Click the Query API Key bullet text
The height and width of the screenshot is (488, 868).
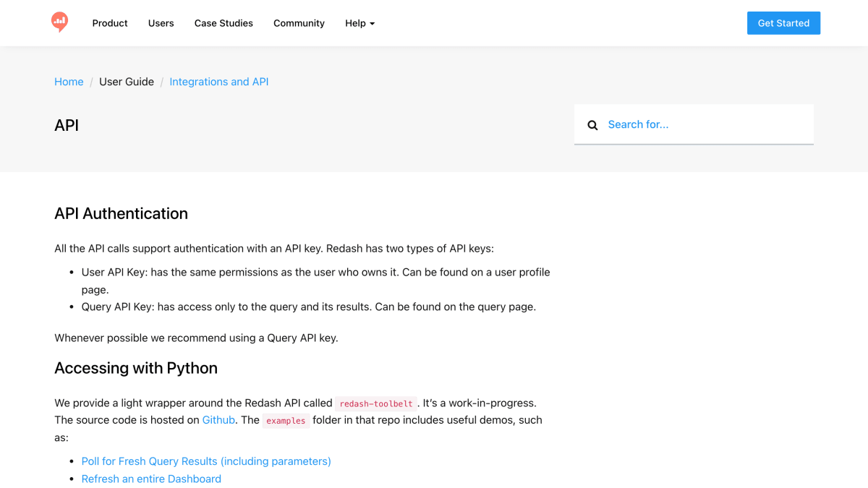pos(309,307)
